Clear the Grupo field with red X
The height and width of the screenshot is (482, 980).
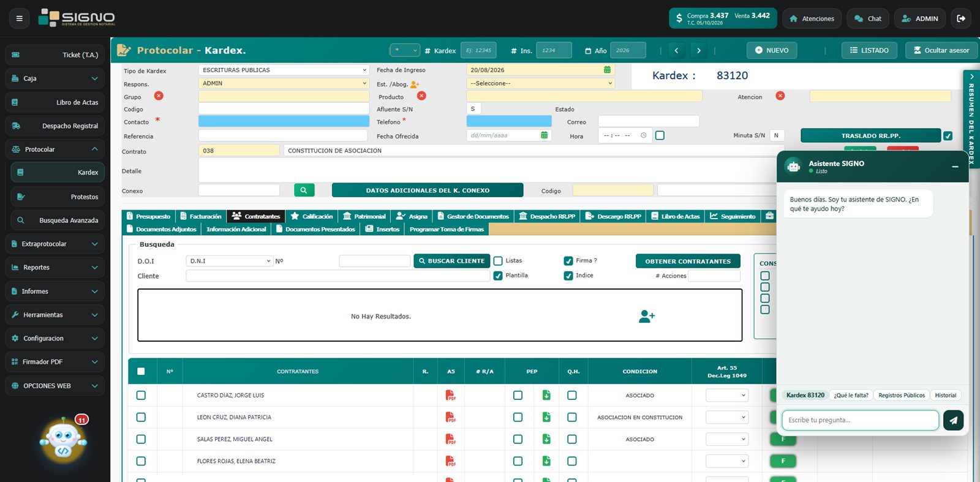159,96
